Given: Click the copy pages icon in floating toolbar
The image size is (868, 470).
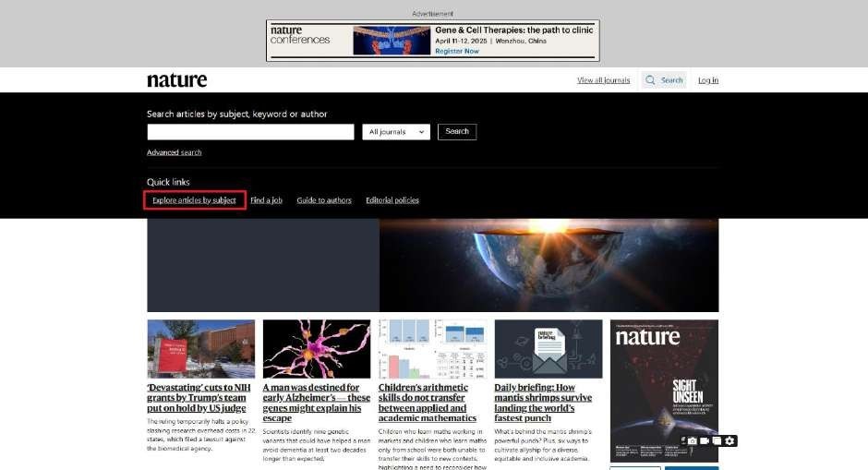Looking at the screenshot, I should (717, 441).
